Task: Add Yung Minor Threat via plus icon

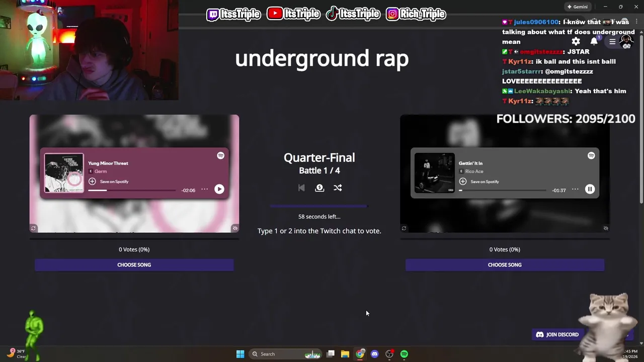Action: pyautogui.click(x=92, y=182)
